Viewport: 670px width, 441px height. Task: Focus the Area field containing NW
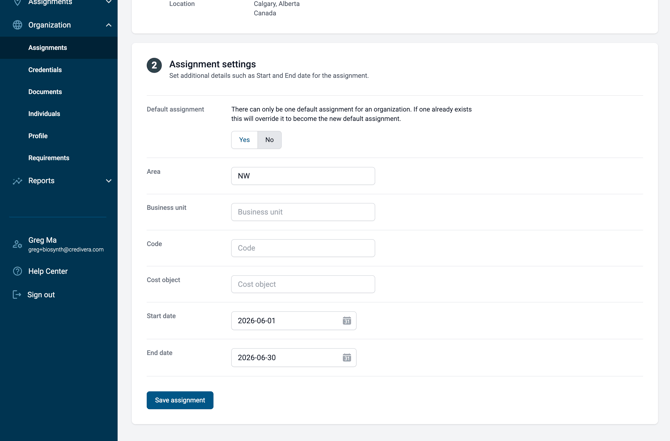(x=303, y=176)
